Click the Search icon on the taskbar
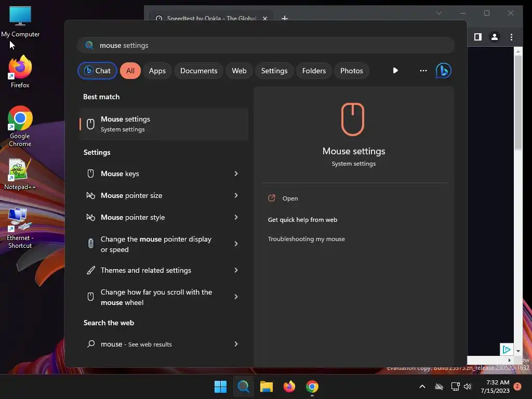 (x=243, y=387)
